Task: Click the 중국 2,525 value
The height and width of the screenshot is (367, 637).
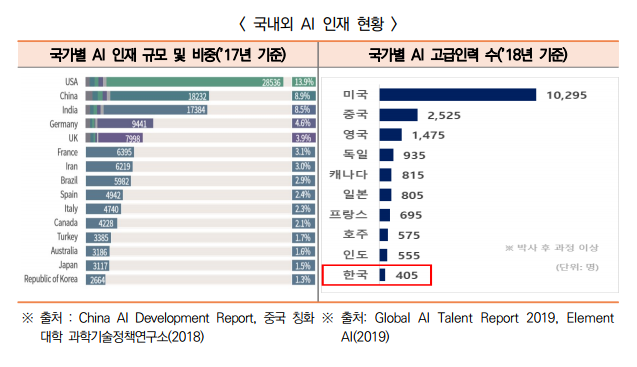Action: [444, 115]
